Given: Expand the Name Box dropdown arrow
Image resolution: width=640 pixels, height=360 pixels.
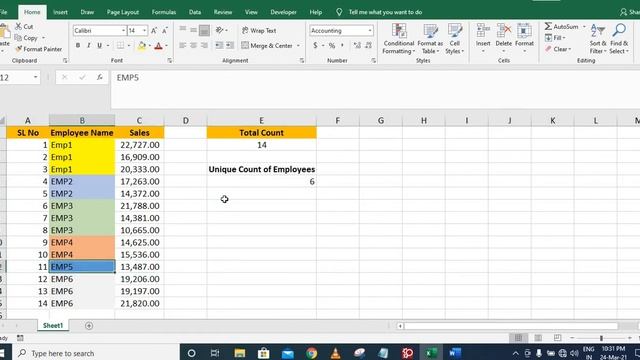Looking at the screenshot, I should click(36, 77).
